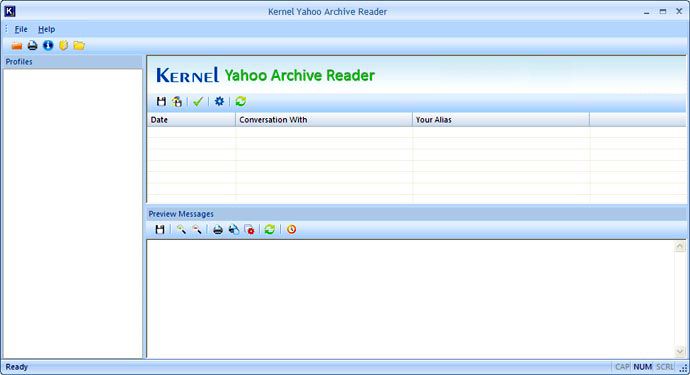
Task: Click the printer icon in the main toolbar
Action: pyautogui.click(x=33, y=45)
